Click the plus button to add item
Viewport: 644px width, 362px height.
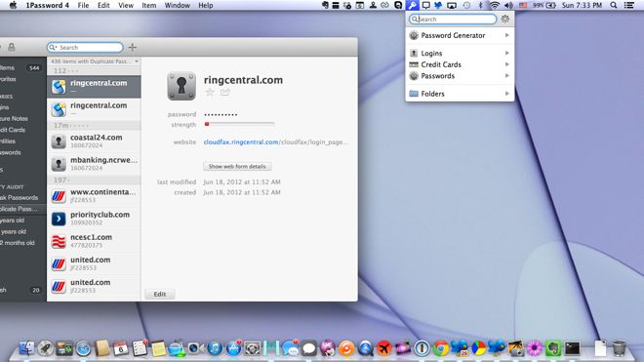tap(133, 47)
